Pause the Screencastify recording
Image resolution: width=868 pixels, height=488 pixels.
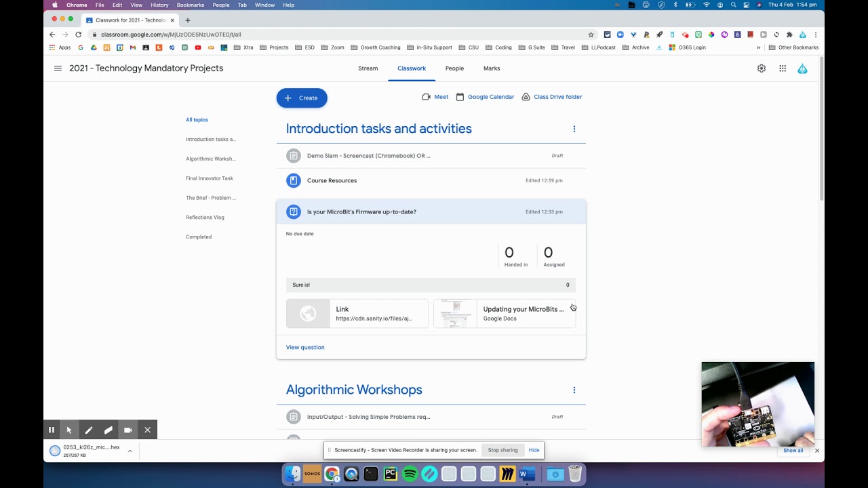click(x=51, y=430)
